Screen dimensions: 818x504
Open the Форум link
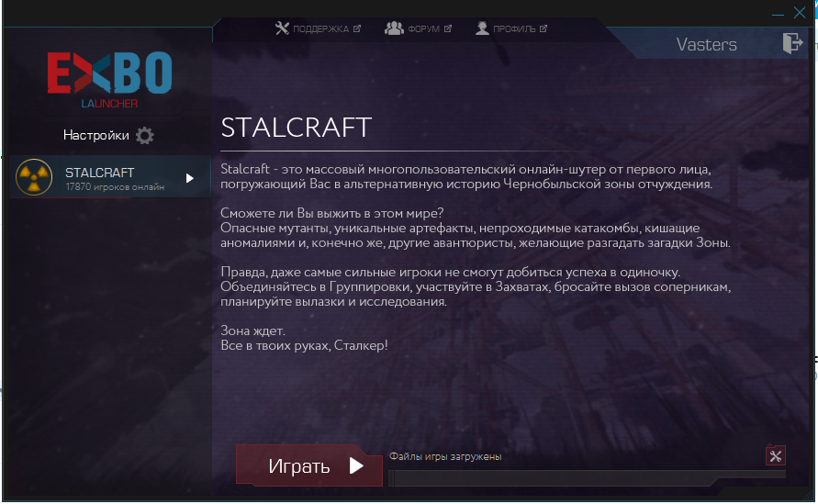pos(418,28)
